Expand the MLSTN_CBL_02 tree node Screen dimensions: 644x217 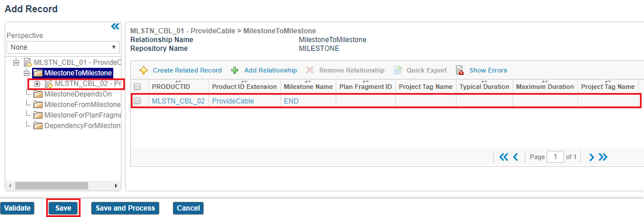38,84
